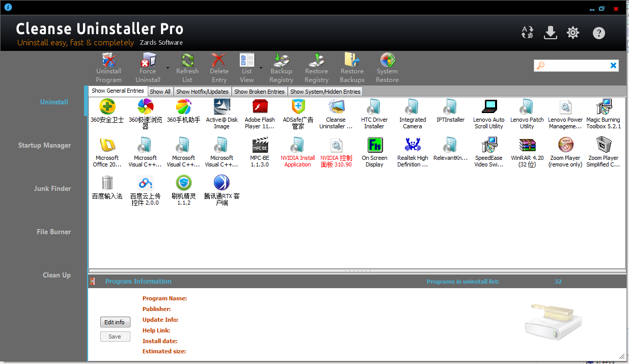This screenshot has height=364, width=629.
Task: Click the language translate icon in header
Action: click(x=527, y=33)
